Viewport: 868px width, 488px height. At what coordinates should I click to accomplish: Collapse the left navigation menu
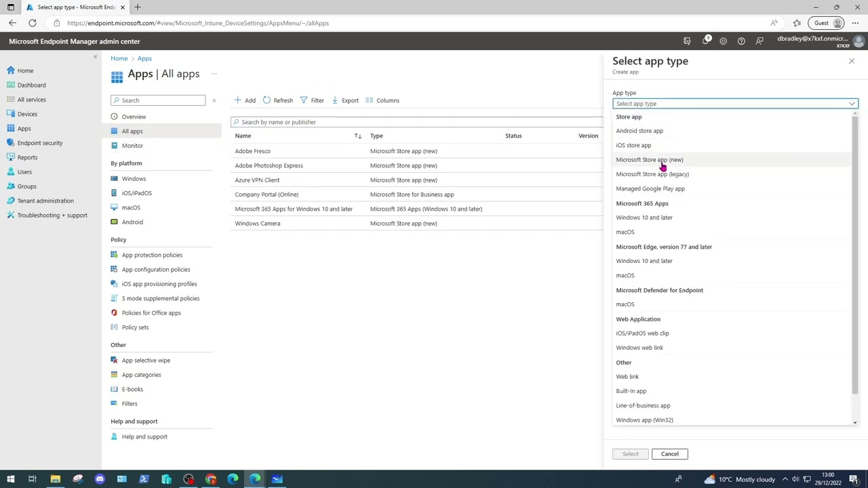[x=95, y=57]
